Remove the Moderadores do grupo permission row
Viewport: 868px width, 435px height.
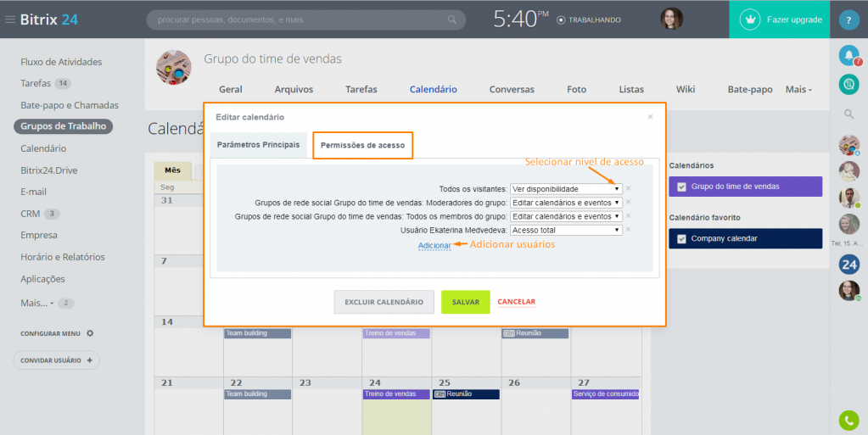(629, 202)
